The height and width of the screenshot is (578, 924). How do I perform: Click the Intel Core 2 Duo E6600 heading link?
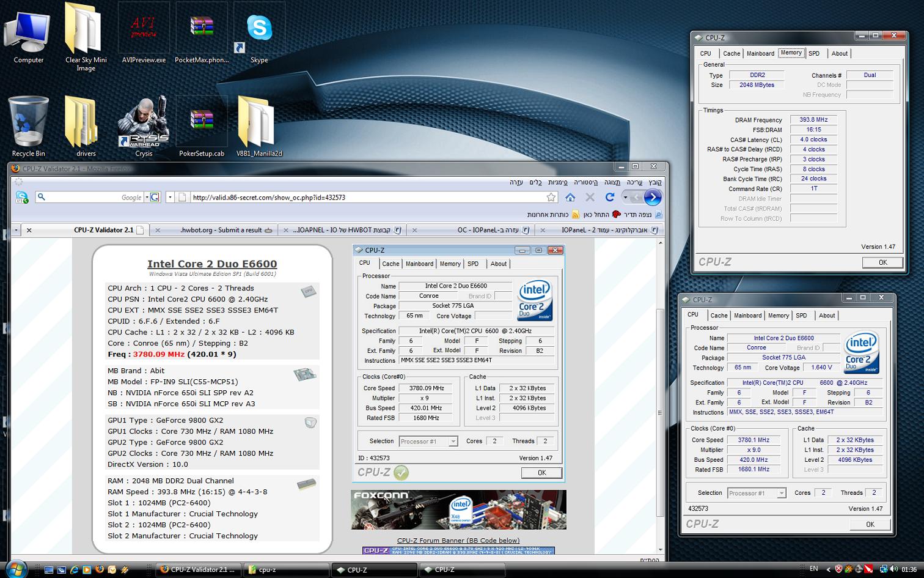pos(212,264)
